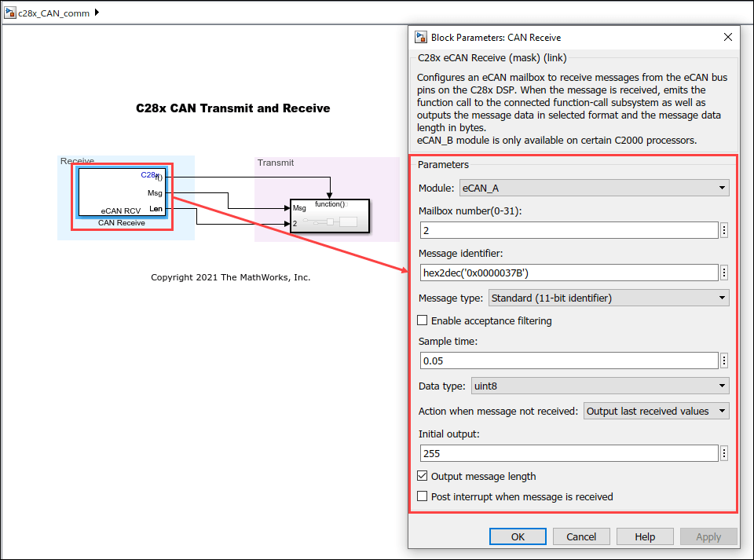Click the Block Parameters dialog title icon

point(421,37)
